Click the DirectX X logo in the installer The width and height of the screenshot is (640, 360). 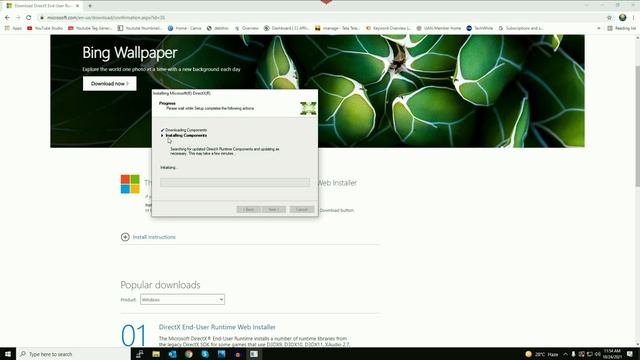(x=308, y=108)
